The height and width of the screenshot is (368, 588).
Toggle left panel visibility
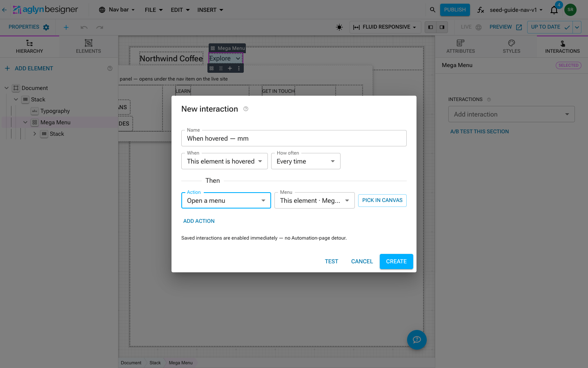431,27
